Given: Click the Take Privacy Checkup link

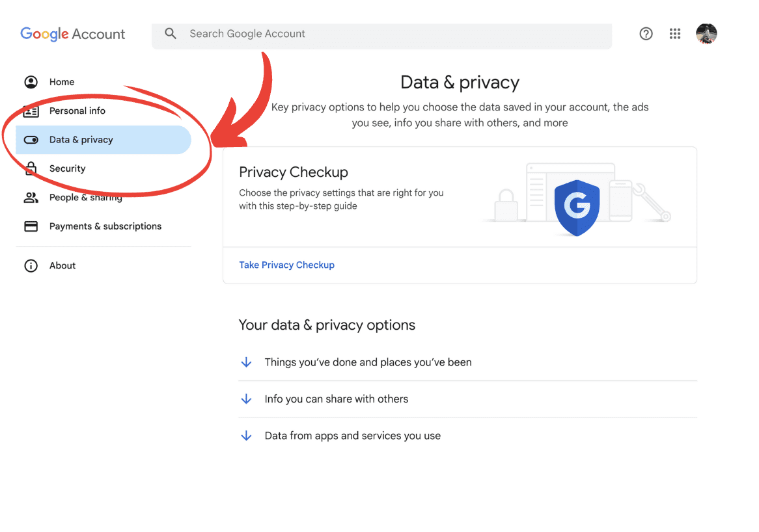Looking at the screenshot, I should [286, 265].
